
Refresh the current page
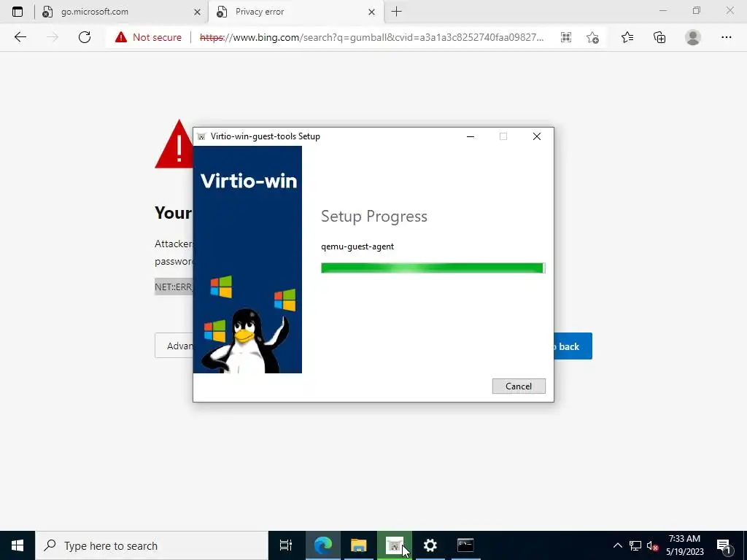pyautogui.click(x=85, y=37)
